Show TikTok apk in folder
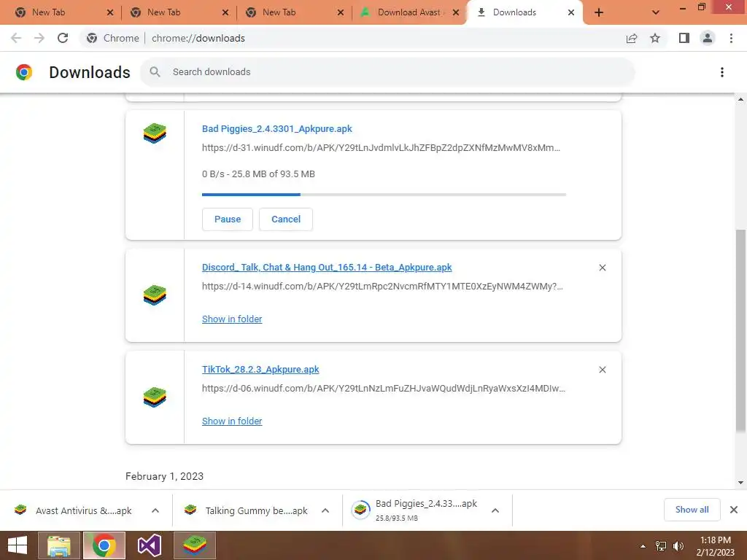Image resolution: width=747 pixels, height=560 pixels. 232,421
